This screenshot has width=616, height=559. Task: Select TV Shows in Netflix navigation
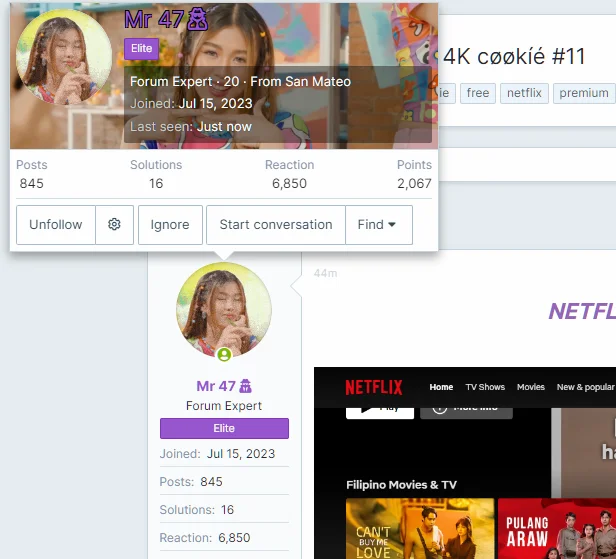click(485, 387)
